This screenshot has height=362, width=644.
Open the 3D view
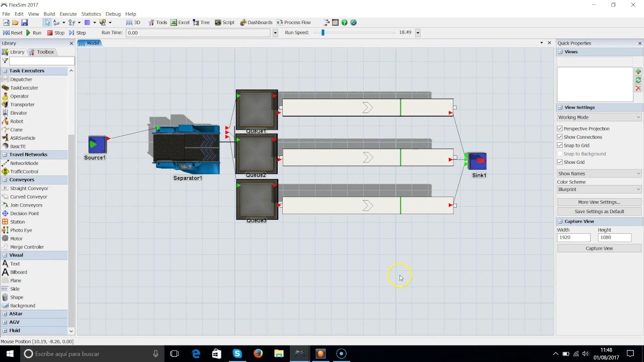pyautogui.click(x=133, y=23)
